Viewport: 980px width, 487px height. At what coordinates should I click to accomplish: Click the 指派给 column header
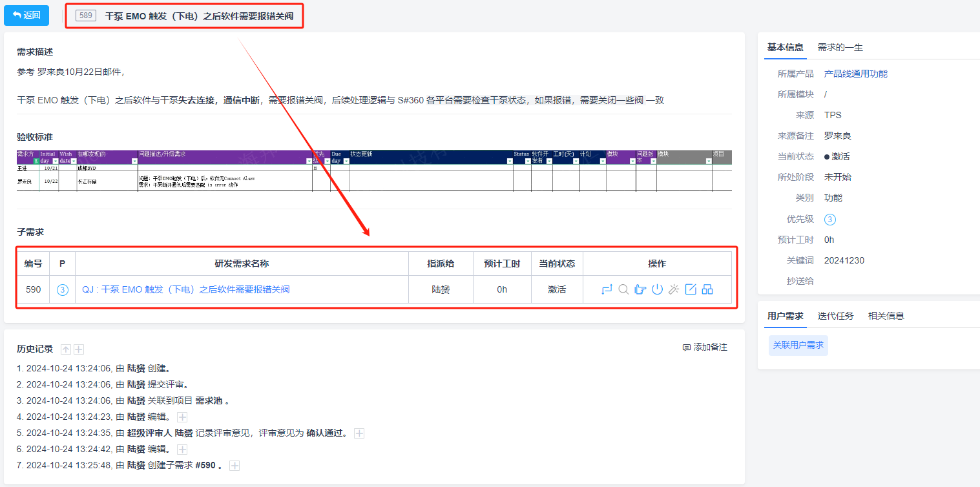click(441, 264)
